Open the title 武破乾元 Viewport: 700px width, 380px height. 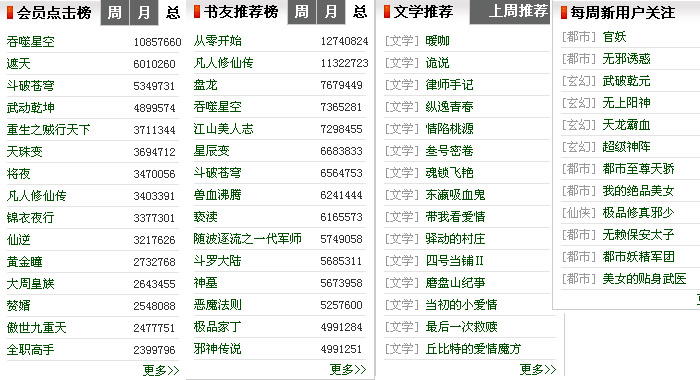pos(627,81)
